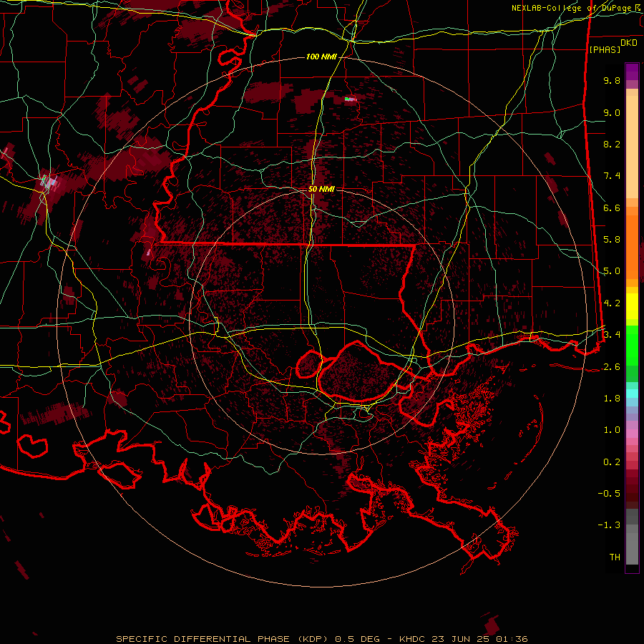Click the yellow segment of the color scale
The height and width of the screenshot is (644, 644).
click(632, 306)
